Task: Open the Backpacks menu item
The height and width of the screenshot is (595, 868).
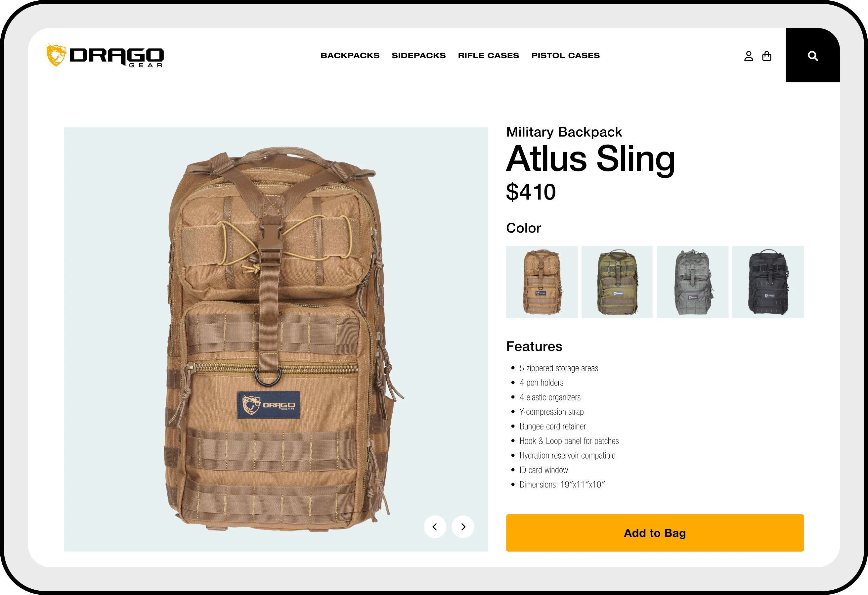Action: (350, 55)
